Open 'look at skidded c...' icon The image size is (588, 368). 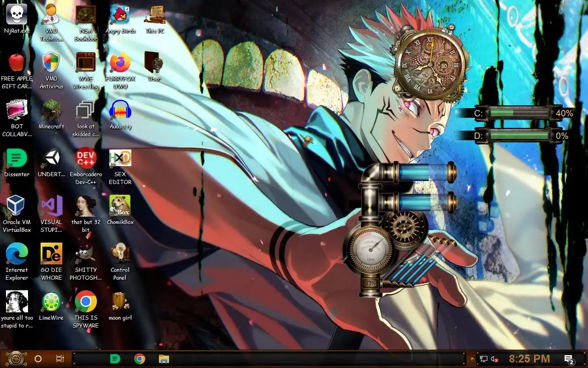coord(85,110)
